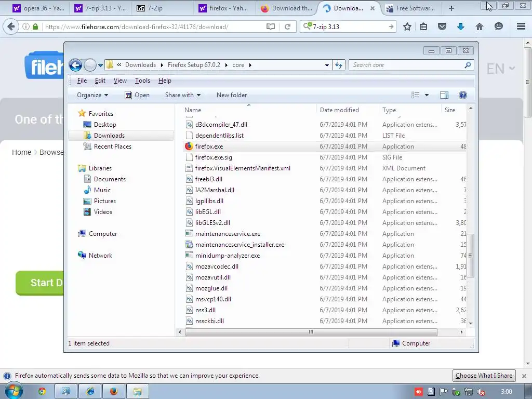This screenshot has height=399, width=532.
Task: Click the horizontal scrollbar in file list
Action: click(311, 332)
